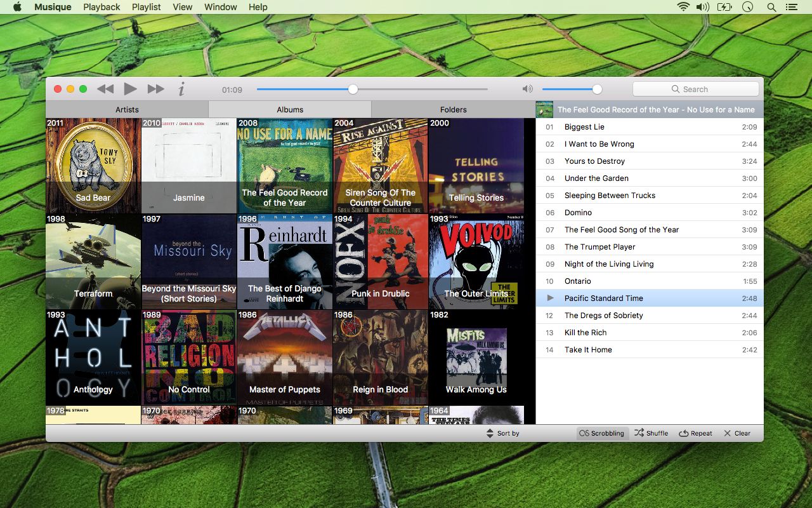This screenshot has width=812, height=508.
Task: Select the Reign in Blood album
Action: point(381,358)
